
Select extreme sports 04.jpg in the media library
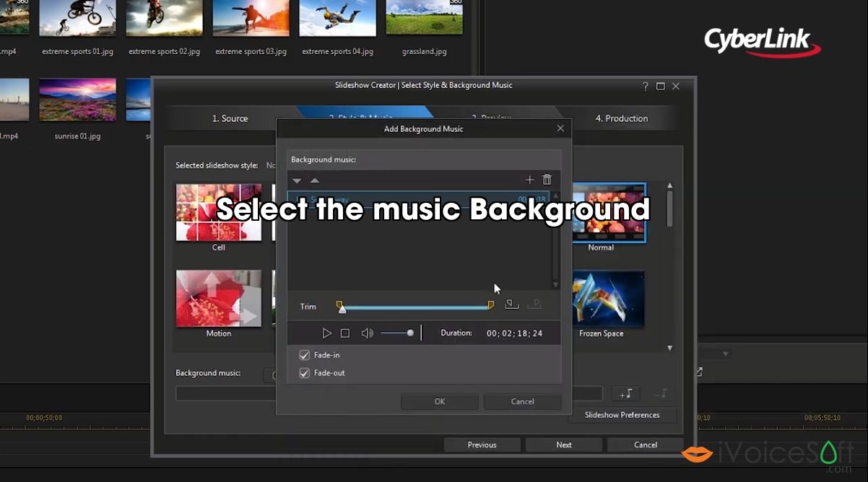tap(338, 18)
